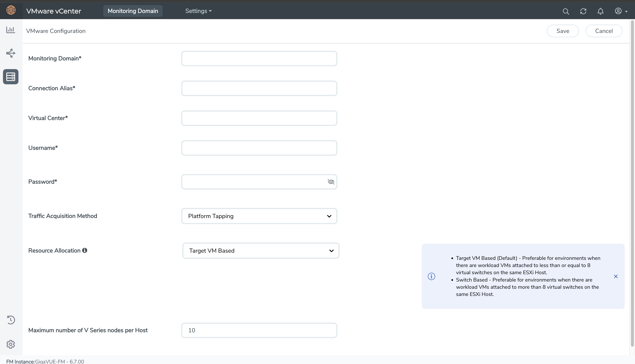This screenshot has width=635, height=364.
Task: Toggle password visibility eye icon
Action: coord(331,182)
